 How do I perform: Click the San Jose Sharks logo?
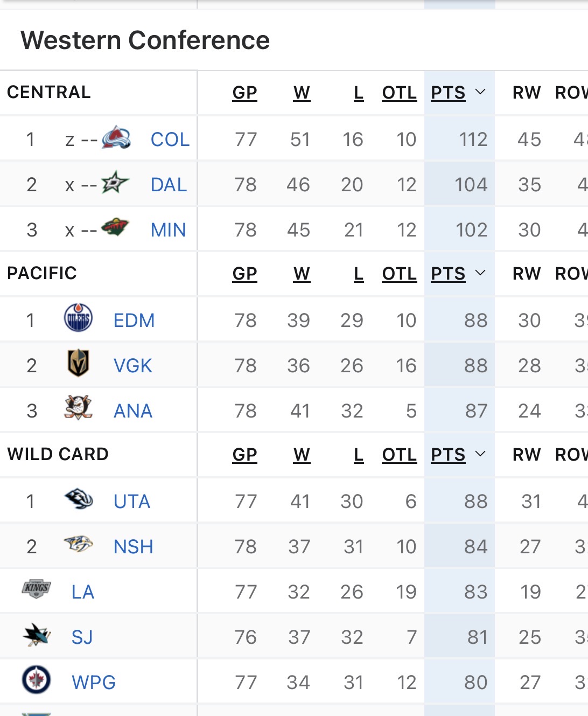click(x=37, y=635)
